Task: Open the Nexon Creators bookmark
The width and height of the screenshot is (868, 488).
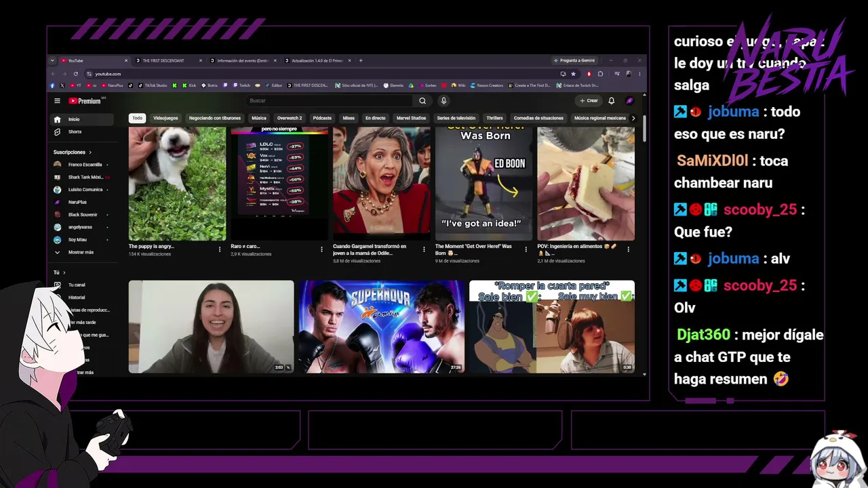Action: (x=486, y=85)
